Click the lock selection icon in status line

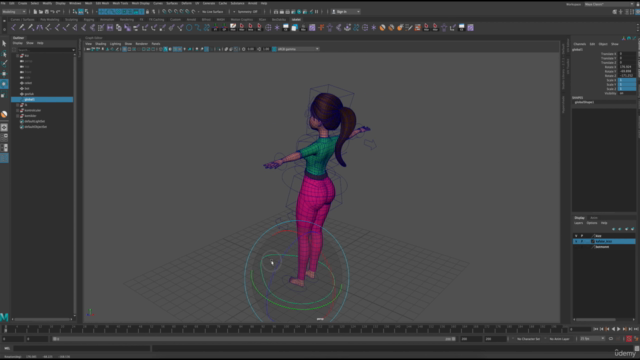click(x=148, y=12)
